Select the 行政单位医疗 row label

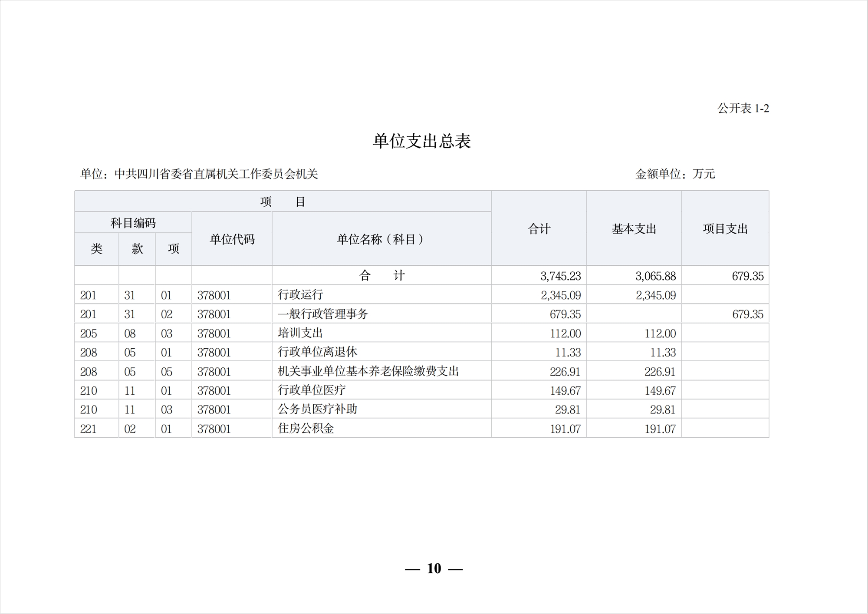312,390
